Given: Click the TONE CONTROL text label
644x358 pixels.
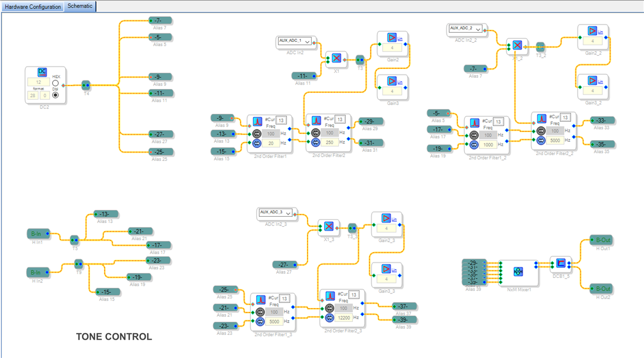Looking at the screenshot, I should 114,337.
